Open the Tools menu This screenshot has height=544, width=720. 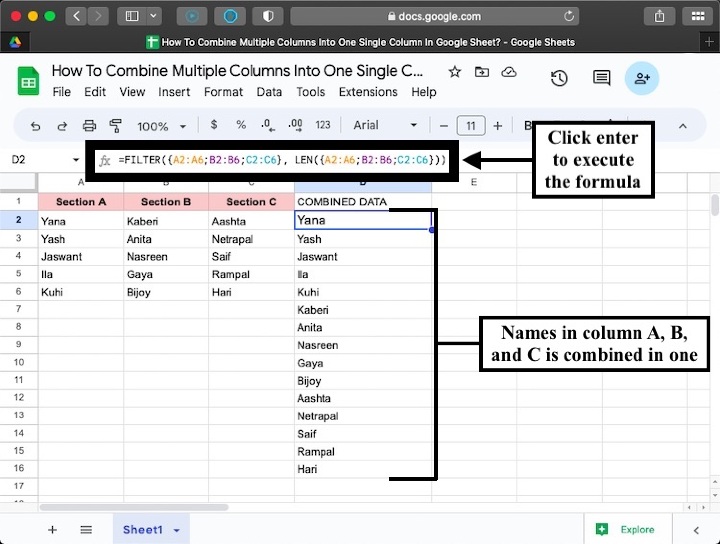click(310, 92)
